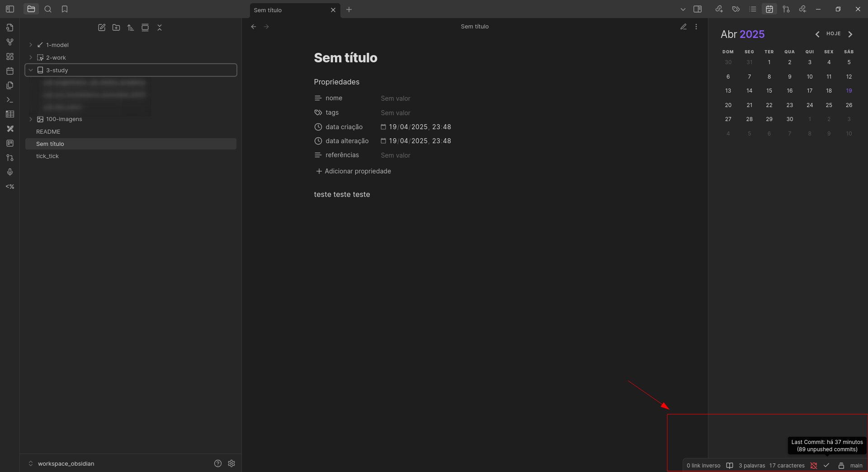Open git source control pane tab
Viewport: 868px width, 472px height.
tap(786, 9)
